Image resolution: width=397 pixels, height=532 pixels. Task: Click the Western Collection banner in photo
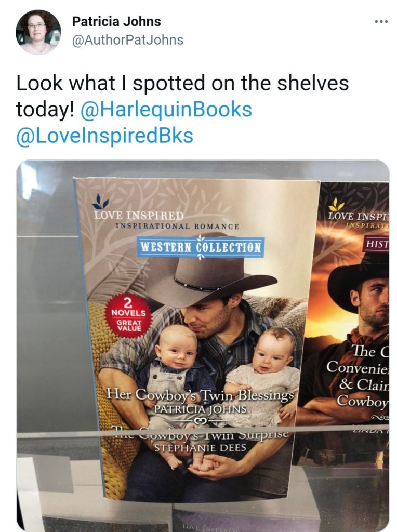point(201,247)
